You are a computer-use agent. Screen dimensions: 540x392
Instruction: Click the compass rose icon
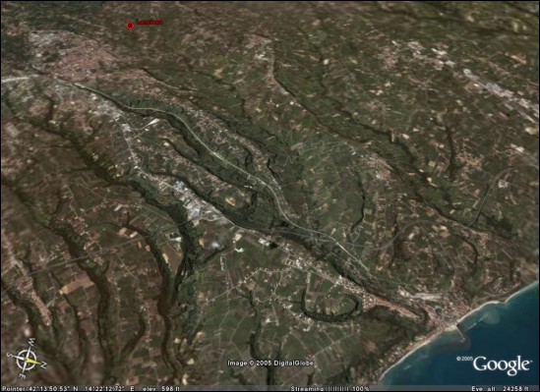(28, 359)
